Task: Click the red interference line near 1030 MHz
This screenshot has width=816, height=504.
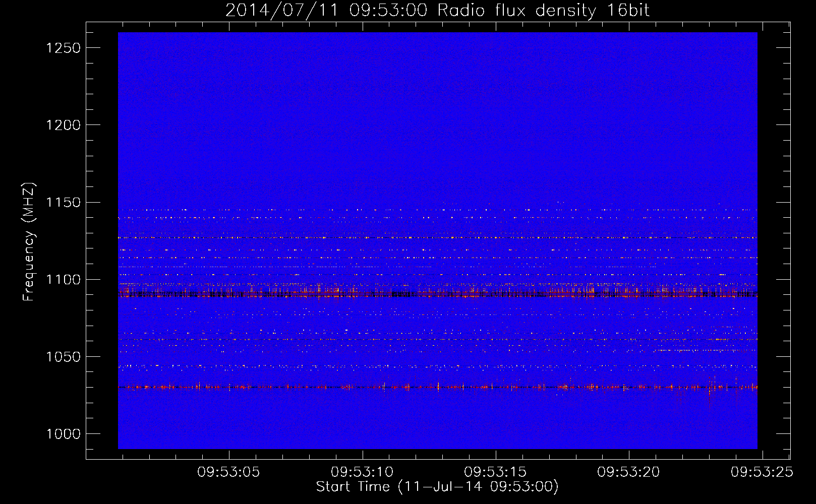Action: click(438, 387)
